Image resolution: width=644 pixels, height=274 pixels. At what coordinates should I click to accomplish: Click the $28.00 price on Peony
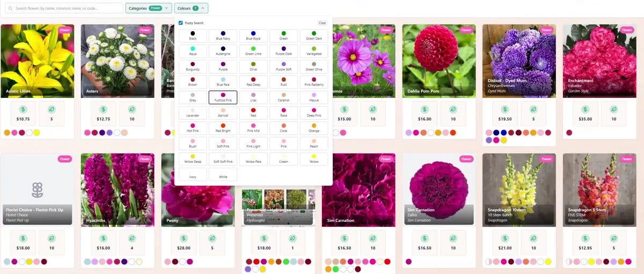pos(184,248)
